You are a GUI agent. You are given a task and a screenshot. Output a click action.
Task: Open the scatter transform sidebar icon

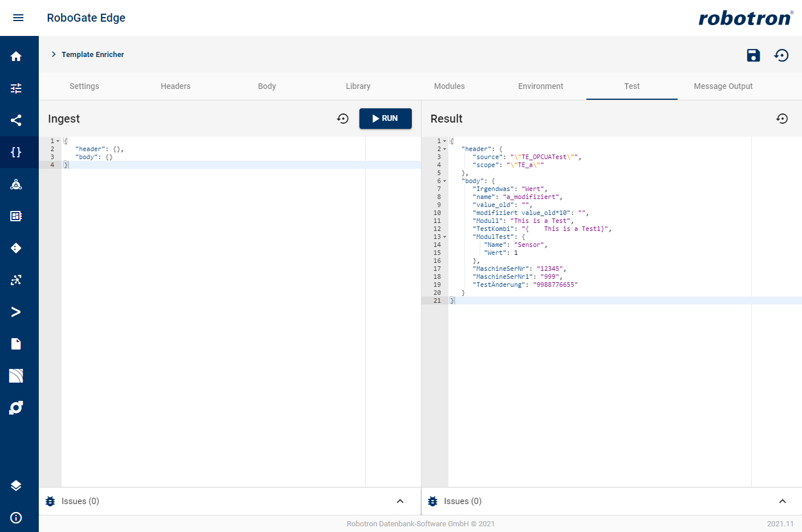pyautogui.click(x=16, y=280)
